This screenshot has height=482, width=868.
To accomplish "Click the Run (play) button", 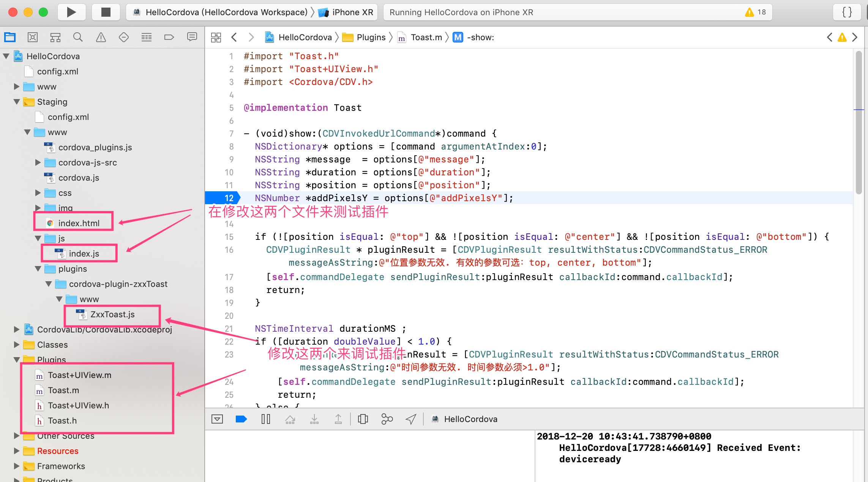I will coord(71,12).
